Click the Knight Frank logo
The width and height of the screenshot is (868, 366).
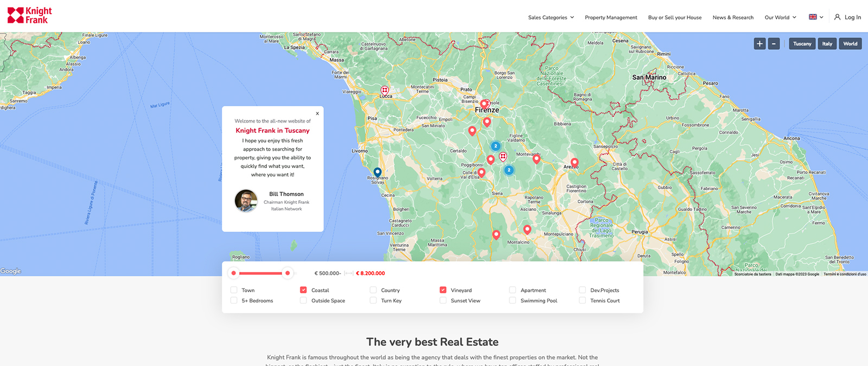pos(30,15)
